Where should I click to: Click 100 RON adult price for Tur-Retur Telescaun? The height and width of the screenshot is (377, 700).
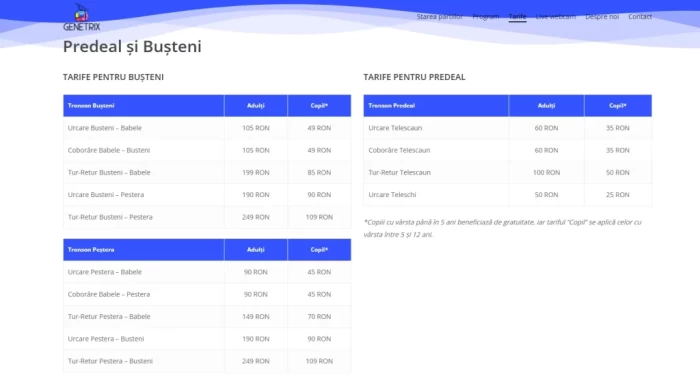point(546,172)
